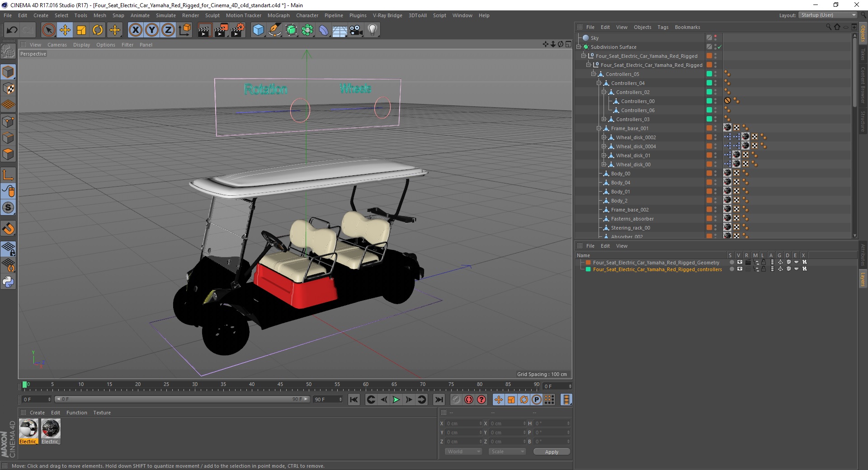
Task: Open the MoGraph array modeling icon
Action: point(307,30)
